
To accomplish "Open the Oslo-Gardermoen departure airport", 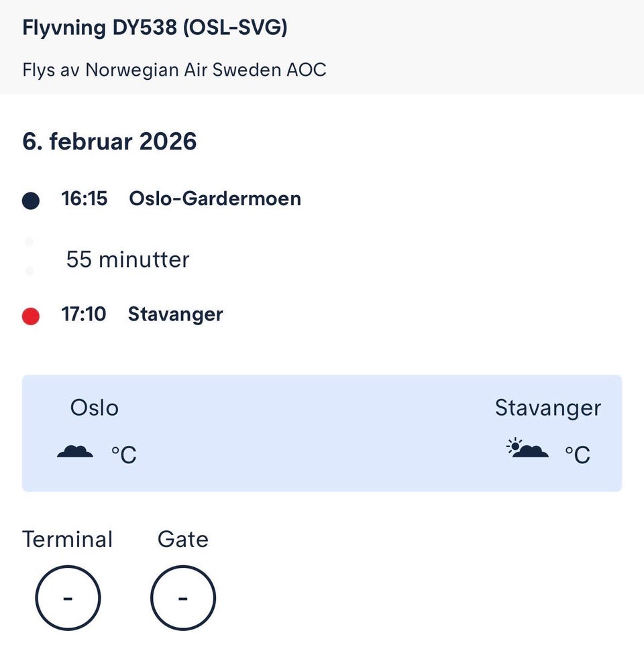I will click(215, 198).
